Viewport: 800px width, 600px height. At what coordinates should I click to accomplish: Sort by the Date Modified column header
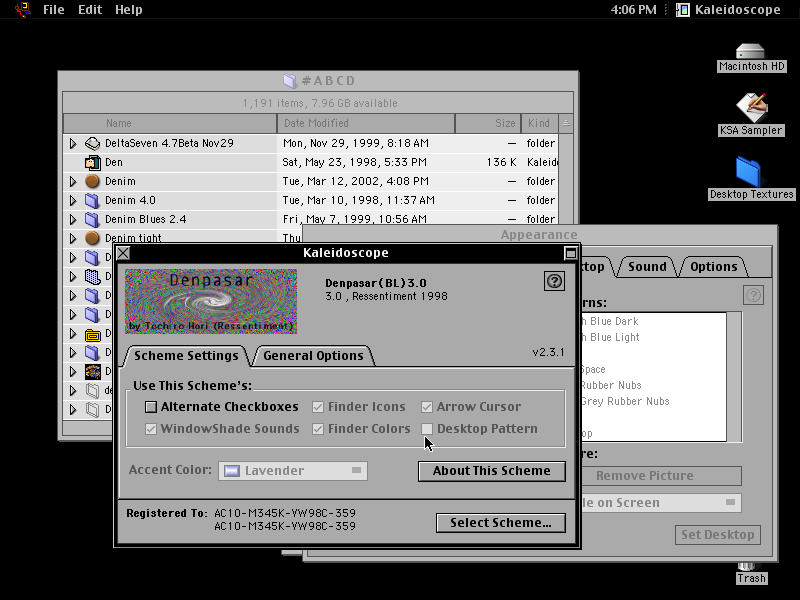coord(366,123)
